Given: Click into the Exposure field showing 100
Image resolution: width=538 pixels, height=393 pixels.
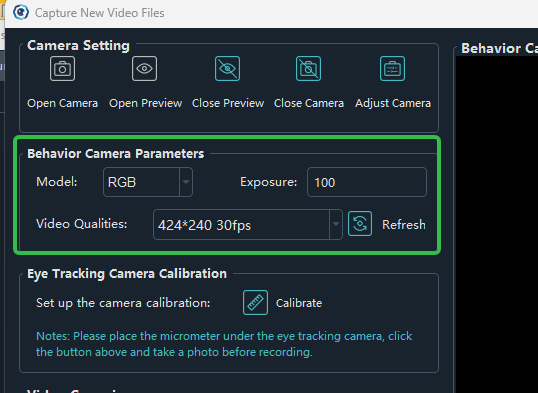Looking at the screenshot, I should 367,182.
